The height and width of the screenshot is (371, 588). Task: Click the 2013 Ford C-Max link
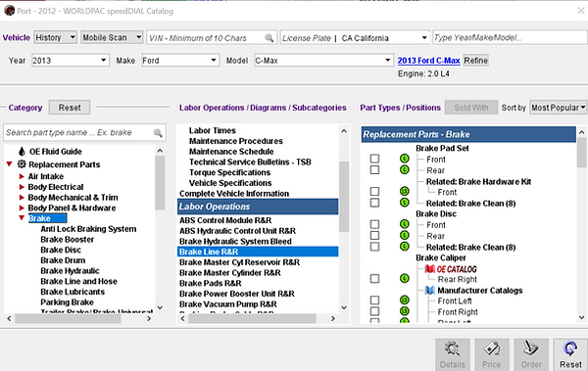(428, 61)
